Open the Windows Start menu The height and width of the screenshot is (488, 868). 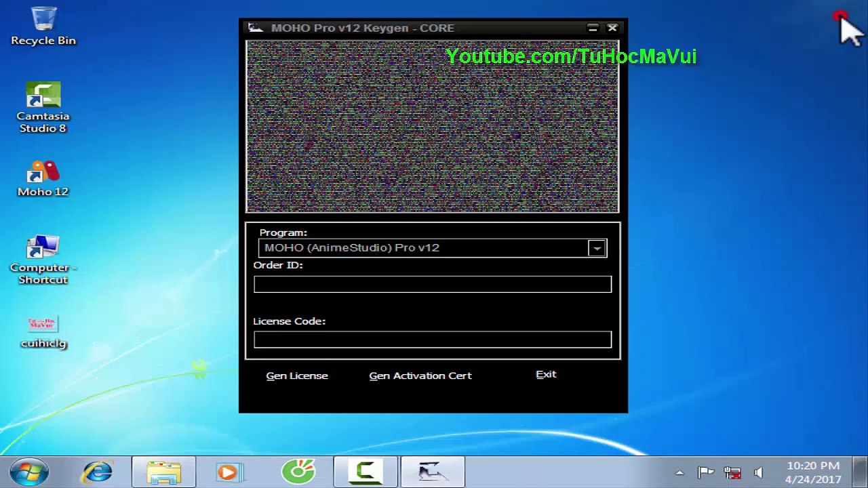coord(28,472)
